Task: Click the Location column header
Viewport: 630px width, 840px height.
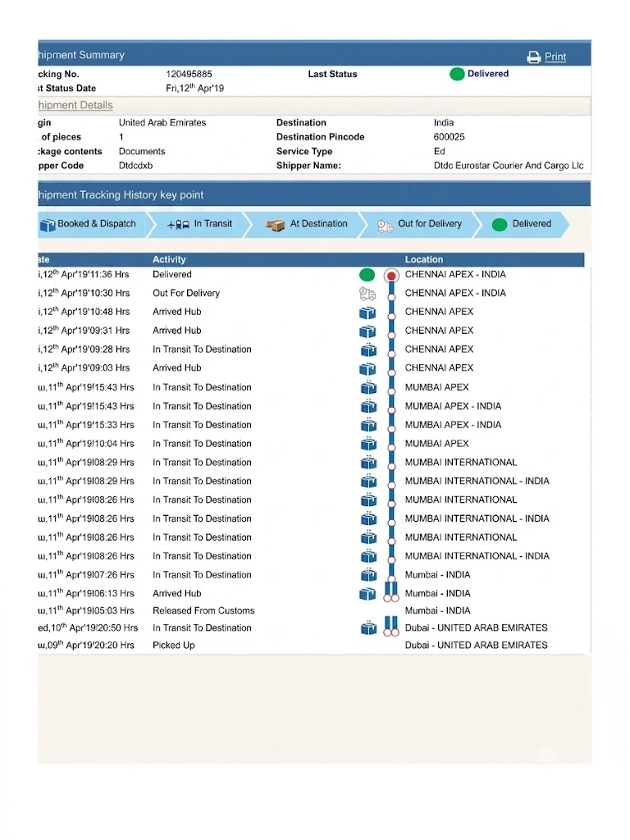Action: pyautogui.click(x=424, y=259)
